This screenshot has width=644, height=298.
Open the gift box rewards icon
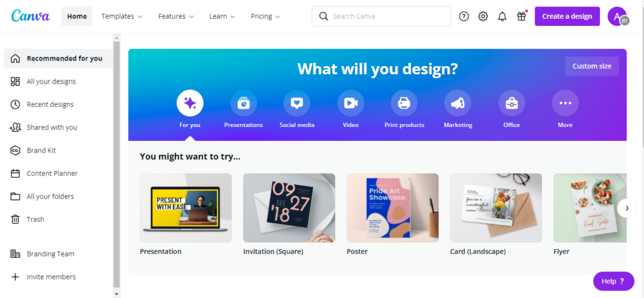(x=521, y=16)
